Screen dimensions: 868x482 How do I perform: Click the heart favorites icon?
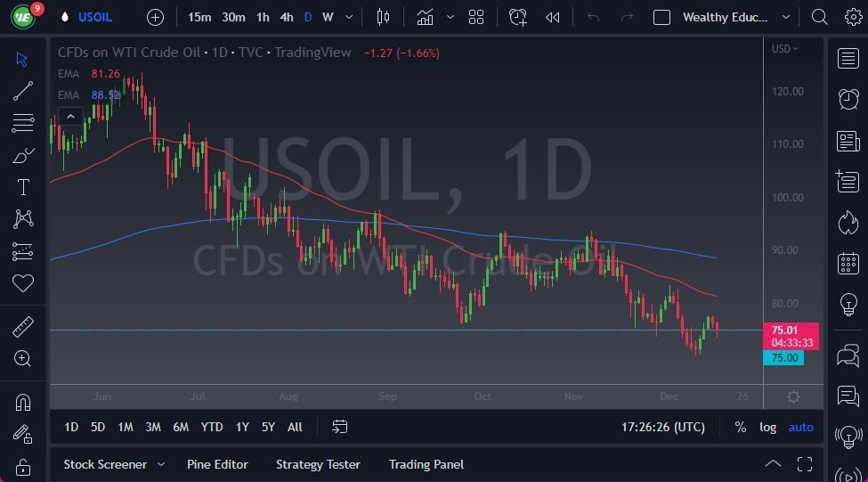pos(22,283)
